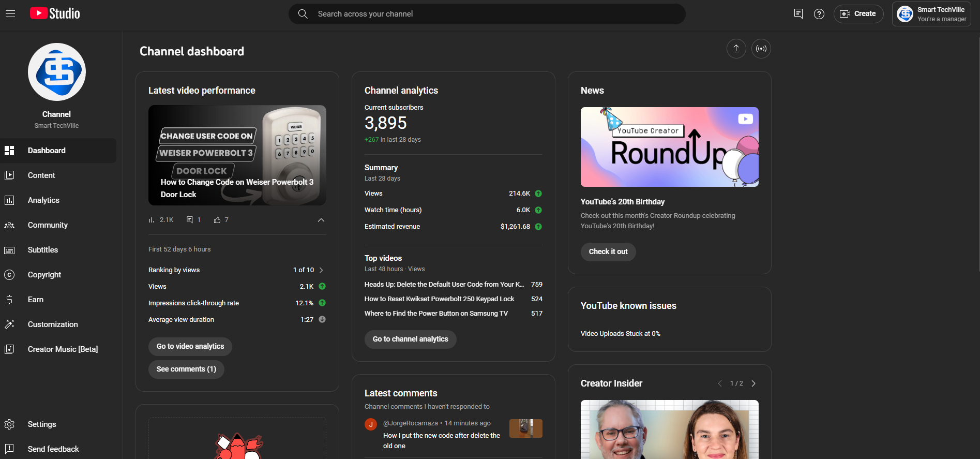Click the Earn dollar sign icon

click(9, 300)
